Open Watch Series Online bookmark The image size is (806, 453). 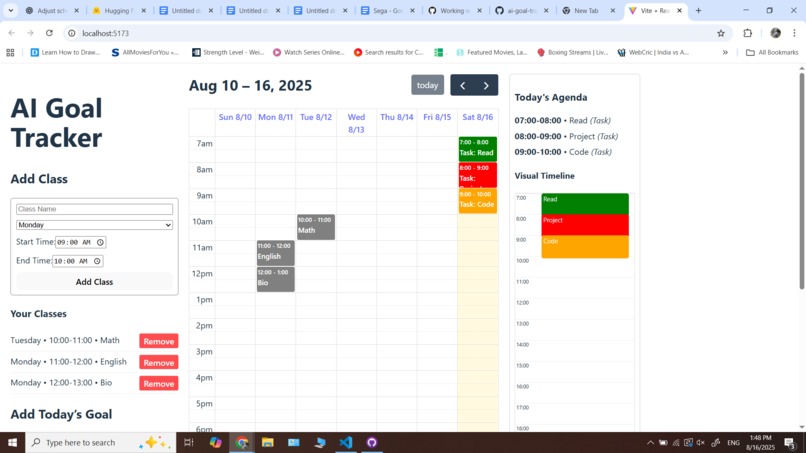pyautogui.click(x=308, y=52)
